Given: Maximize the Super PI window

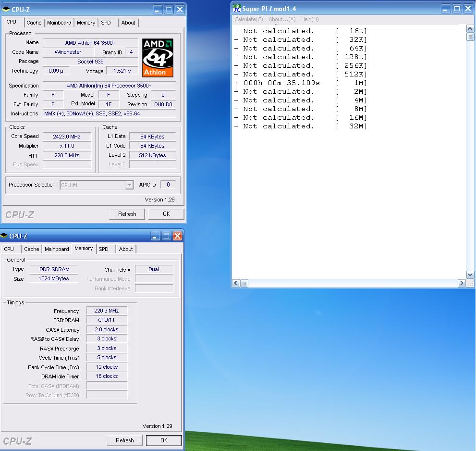Looking at the screenshot, I should pos(457,9).
